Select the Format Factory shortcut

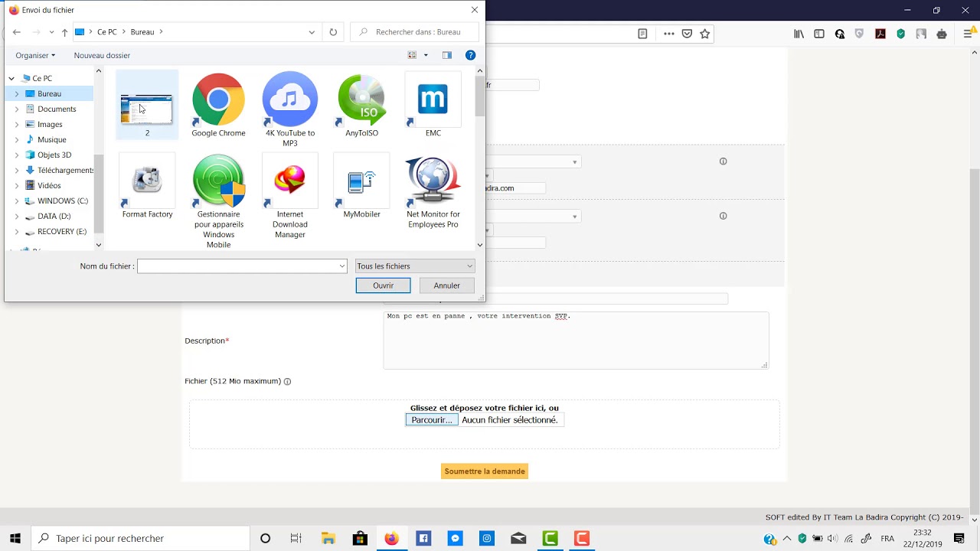pos(147,186)
